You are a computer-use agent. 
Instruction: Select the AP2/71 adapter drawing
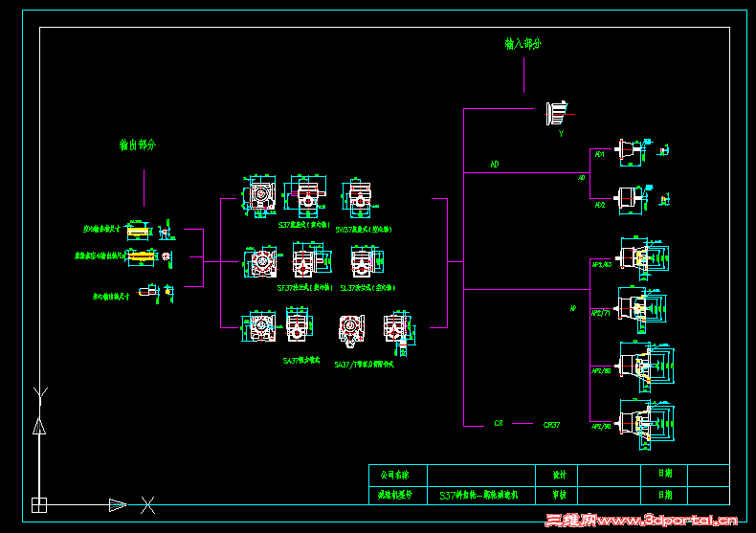click(x=641, y=309)
